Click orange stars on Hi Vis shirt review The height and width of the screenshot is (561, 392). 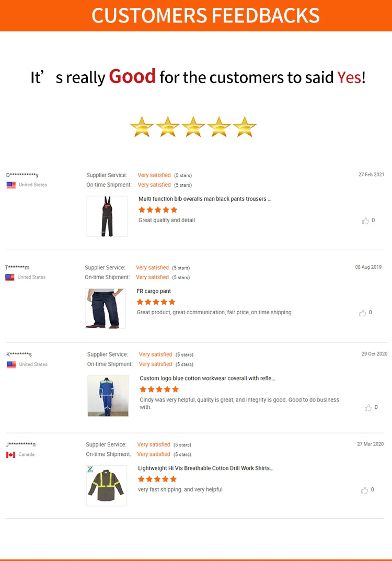point(157,479)
